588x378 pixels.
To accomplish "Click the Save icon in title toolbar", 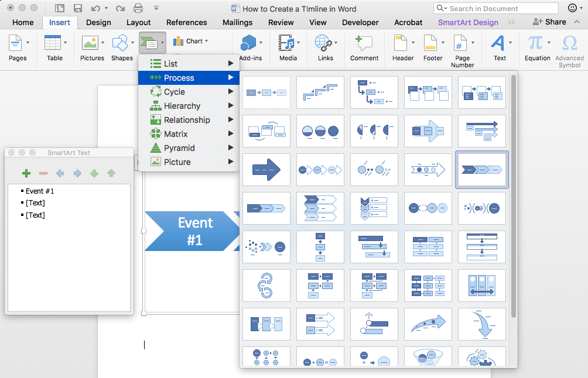I will click(x=77, y=8).
